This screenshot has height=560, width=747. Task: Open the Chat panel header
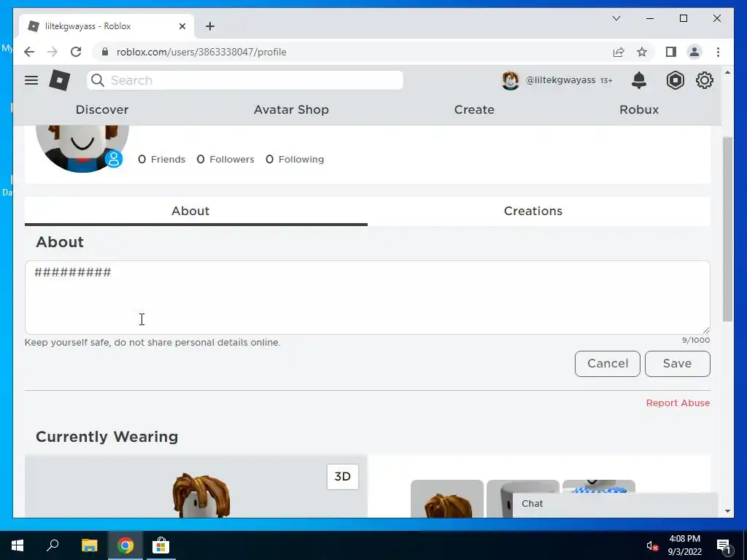click(x=615, y=504)
